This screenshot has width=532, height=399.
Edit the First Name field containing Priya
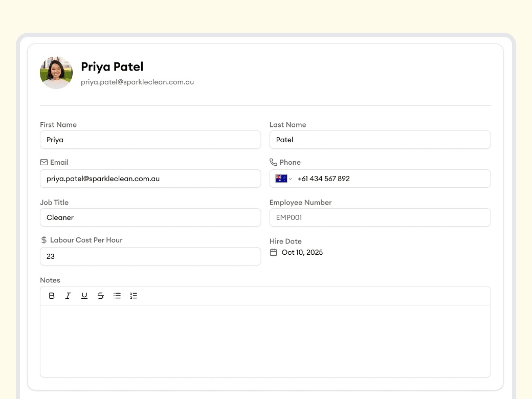coord(150,140)
